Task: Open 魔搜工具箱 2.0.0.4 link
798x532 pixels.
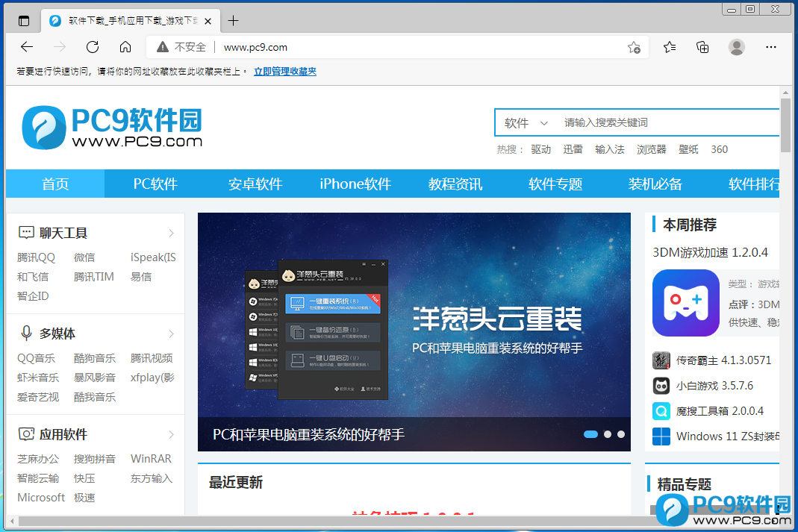Action: tap(720, 411)
